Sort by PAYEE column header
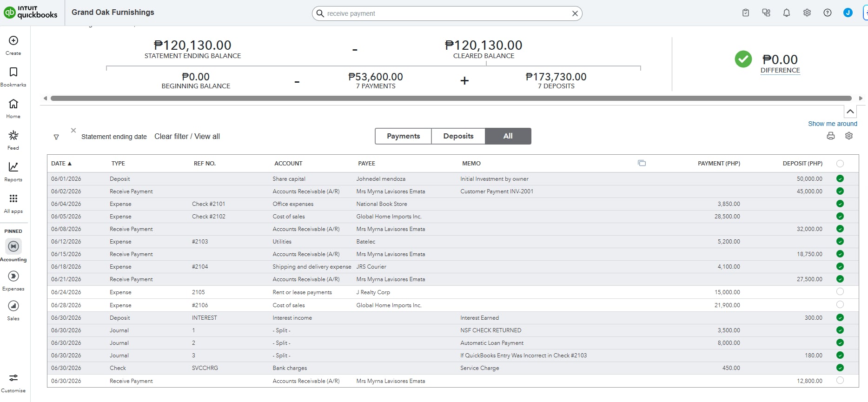The image size is (868, 402). [366, 164]
